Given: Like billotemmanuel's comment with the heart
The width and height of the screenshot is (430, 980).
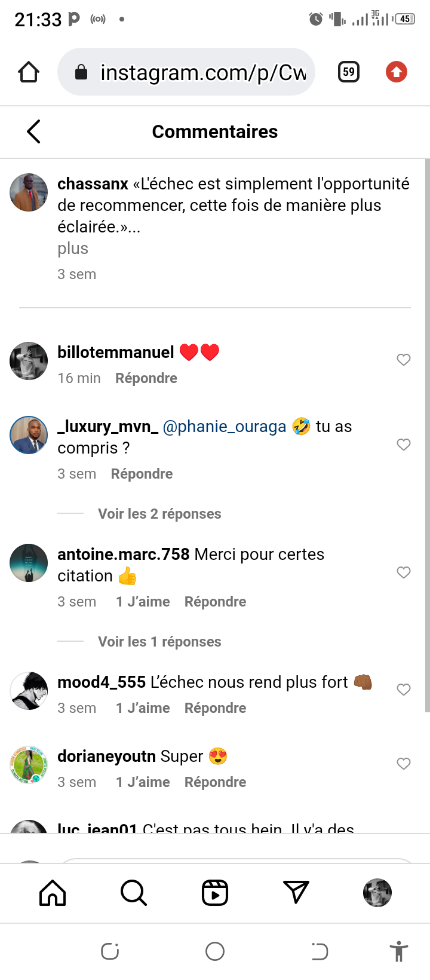Looking at the screenshot, I should click(x=404, y=359).
